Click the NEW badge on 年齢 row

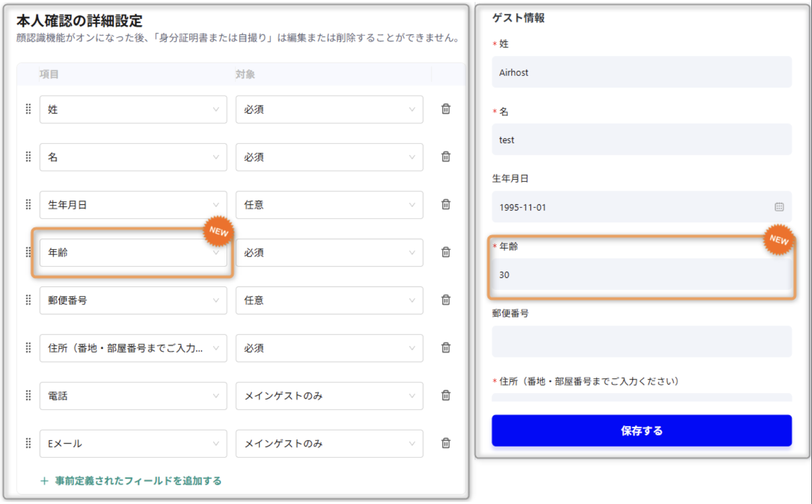pyautogui.click(x=218, y=232)
